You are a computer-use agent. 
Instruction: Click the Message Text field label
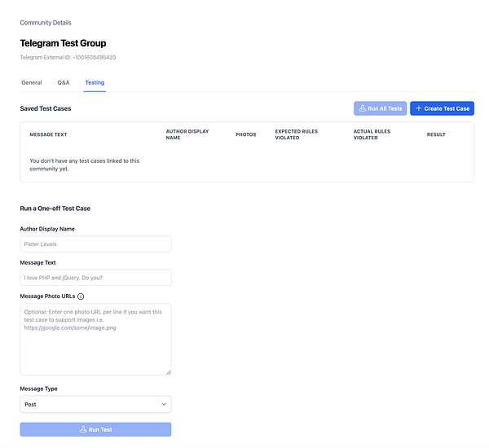pos(37,262)
